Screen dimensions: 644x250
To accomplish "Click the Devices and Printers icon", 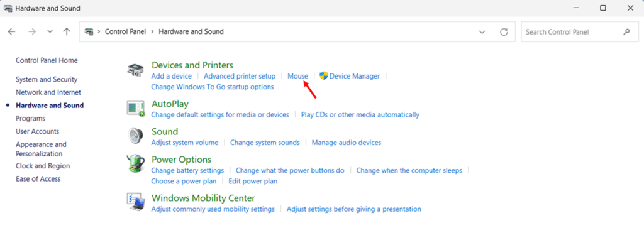I will (x=136, y=70).
